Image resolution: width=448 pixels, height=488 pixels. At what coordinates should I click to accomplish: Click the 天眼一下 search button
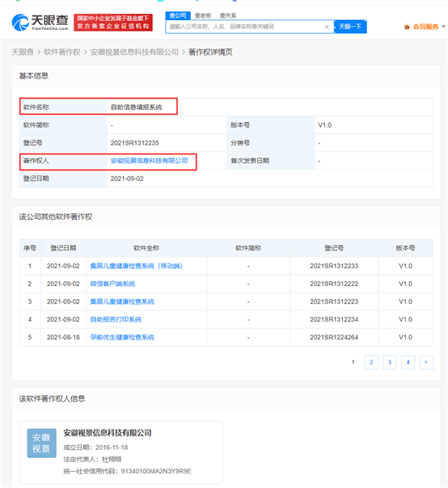click(350, 27)
